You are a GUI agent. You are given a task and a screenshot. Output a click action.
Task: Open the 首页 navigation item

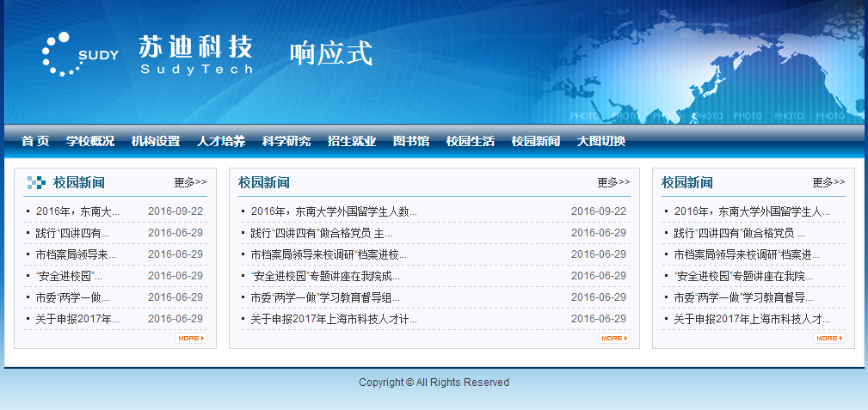tap(35, 142)
